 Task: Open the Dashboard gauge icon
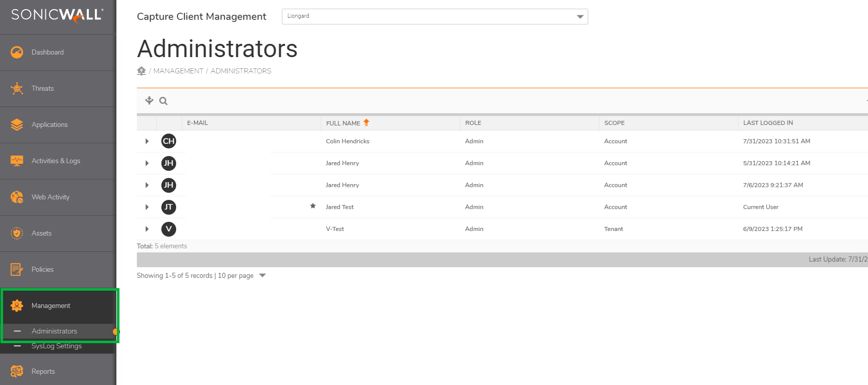pyautogui.click(x=17, y=52)
